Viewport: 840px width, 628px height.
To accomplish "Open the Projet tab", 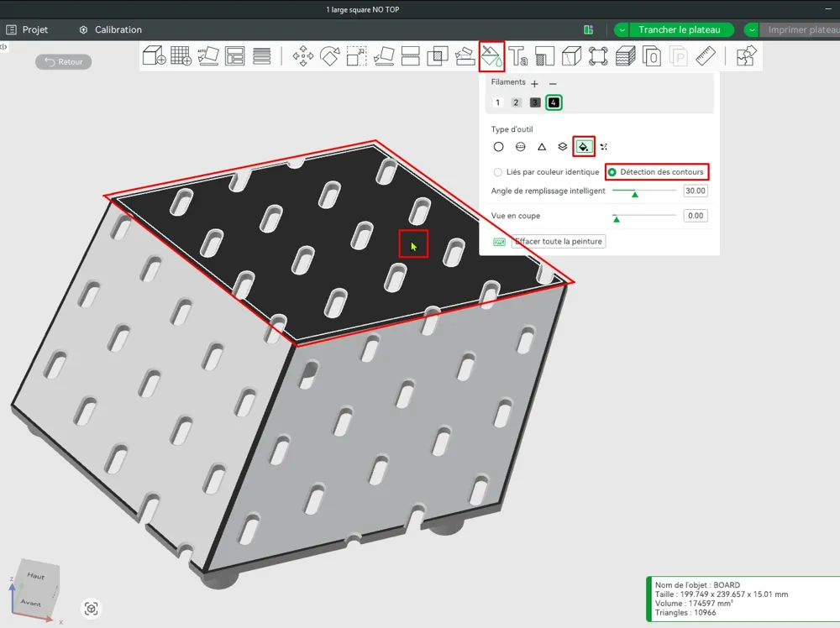I will point(27,30).
